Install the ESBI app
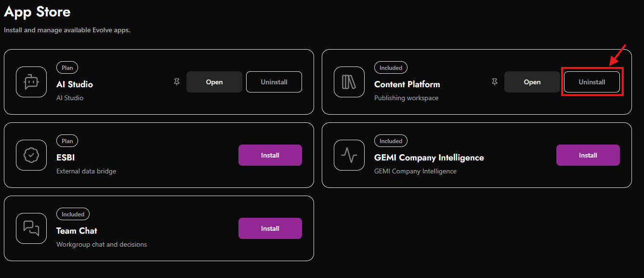 click(x=270, y=155)
